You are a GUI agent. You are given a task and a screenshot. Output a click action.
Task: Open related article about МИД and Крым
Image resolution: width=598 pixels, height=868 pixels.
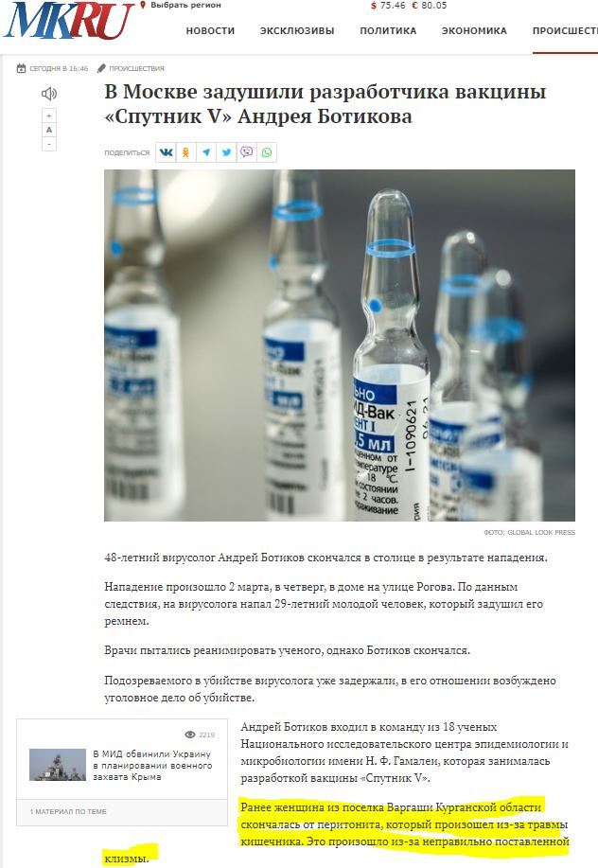coord(152,766)
